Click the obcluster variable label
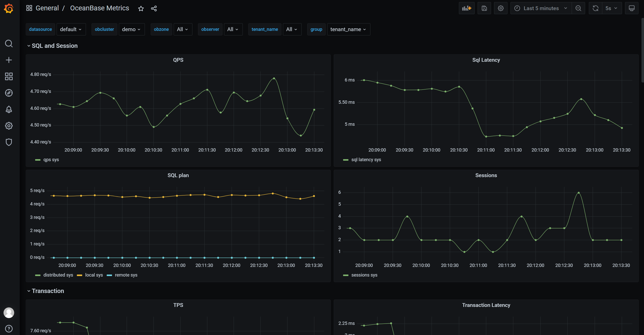 click(104, 29)
